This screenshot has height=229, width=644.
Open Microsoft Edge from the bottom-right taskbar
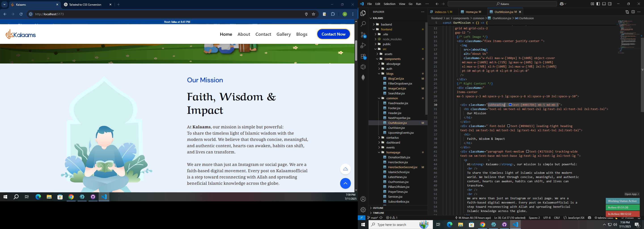pos(449,225)
